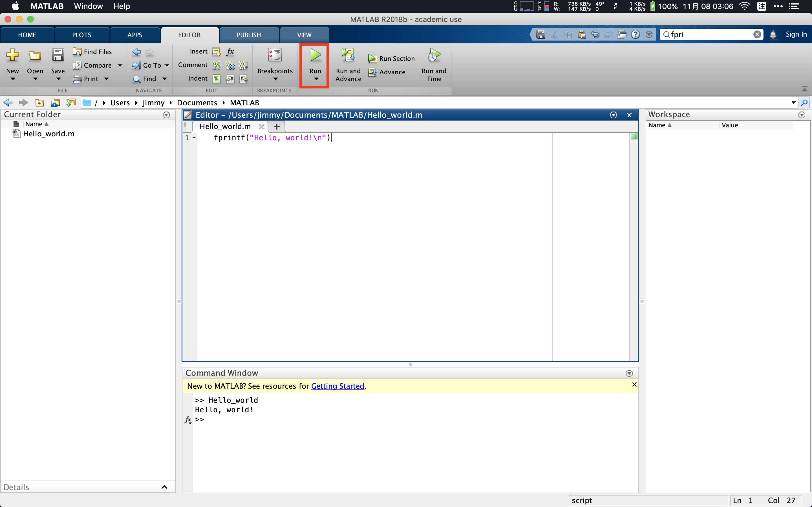Expand the Details panel chevron

[x=164, y=487]
